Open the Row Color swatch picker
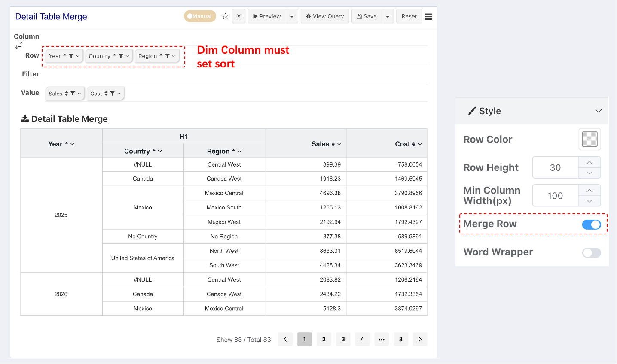This screenshot has height=364, width=617. [590, 139]
